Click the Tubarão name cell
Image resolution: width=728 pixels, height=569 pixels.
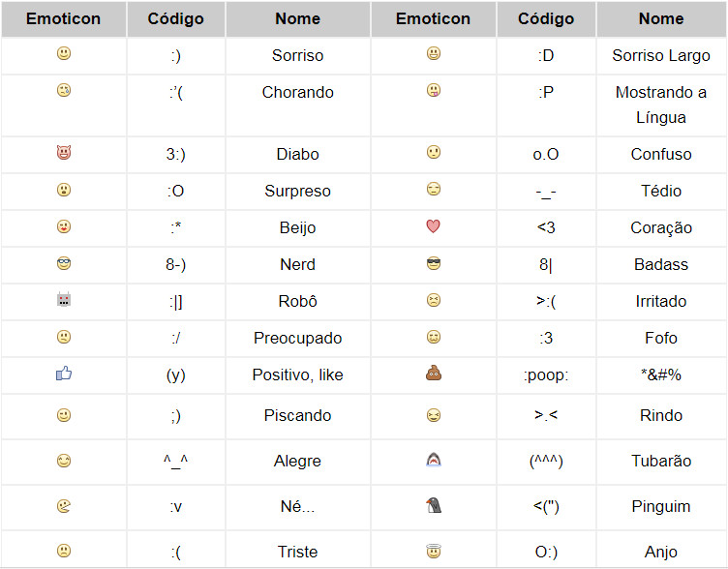click(661, 462)
